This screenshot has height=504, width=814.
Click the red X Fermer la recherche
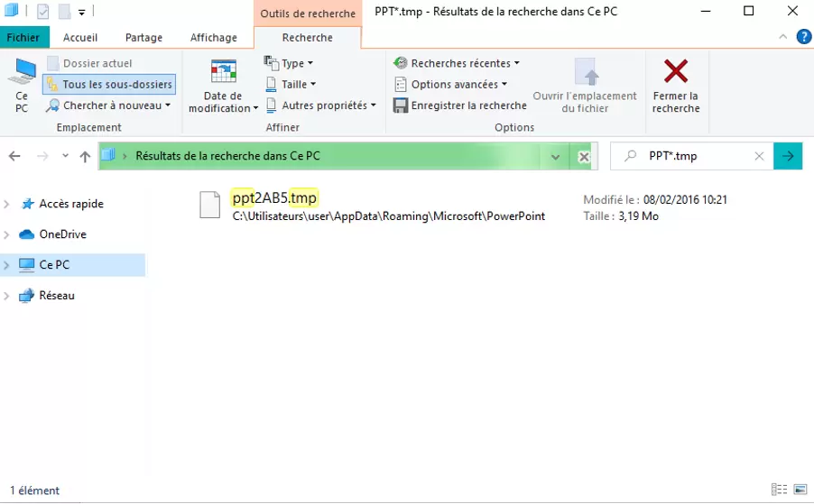[675, 71]
